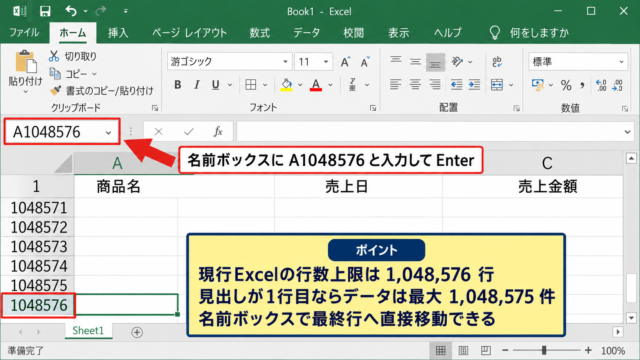Viewport: 640px width, 360px height.
Task: Align text left
Action: tap(395, 85)
